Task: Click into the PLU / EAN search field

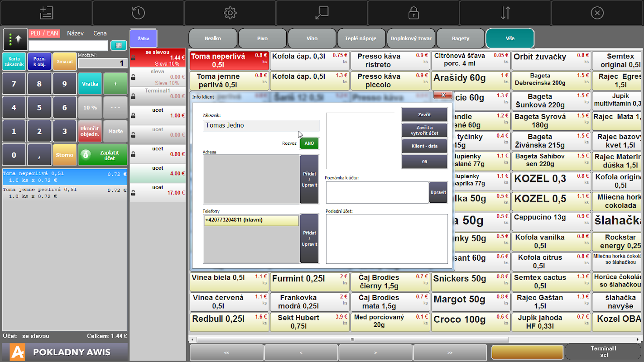Action: click(68, 45)
